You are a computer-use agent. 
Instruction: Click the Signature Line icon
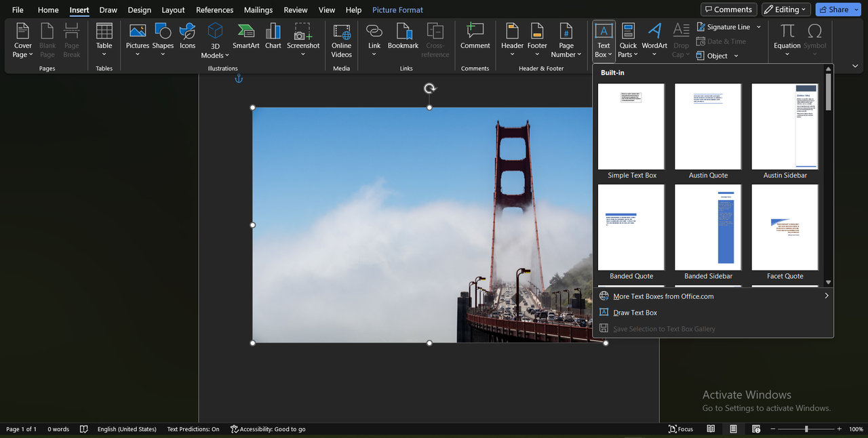[x=701, y=27]
